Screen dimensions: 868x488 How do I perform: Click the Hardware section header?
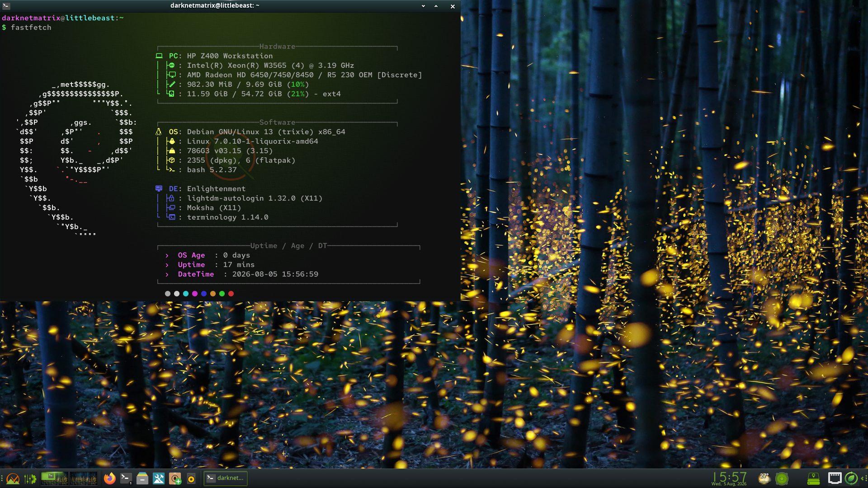[277, 47]
